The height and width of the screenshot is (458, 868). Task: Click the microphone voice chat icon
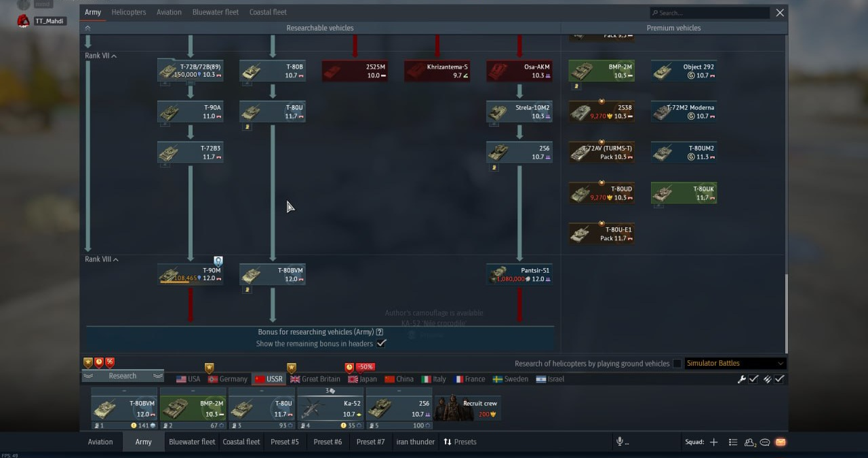619,442
